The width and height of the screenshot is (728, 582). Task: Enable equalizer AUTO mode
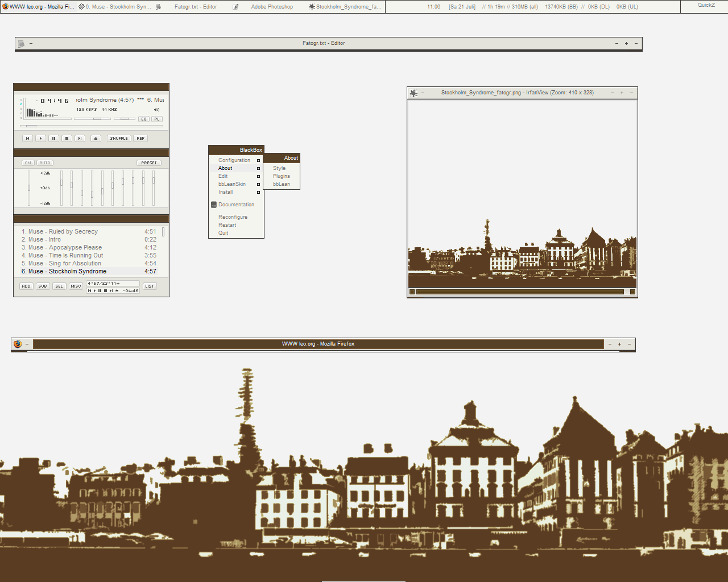click(x=45, y=163)
